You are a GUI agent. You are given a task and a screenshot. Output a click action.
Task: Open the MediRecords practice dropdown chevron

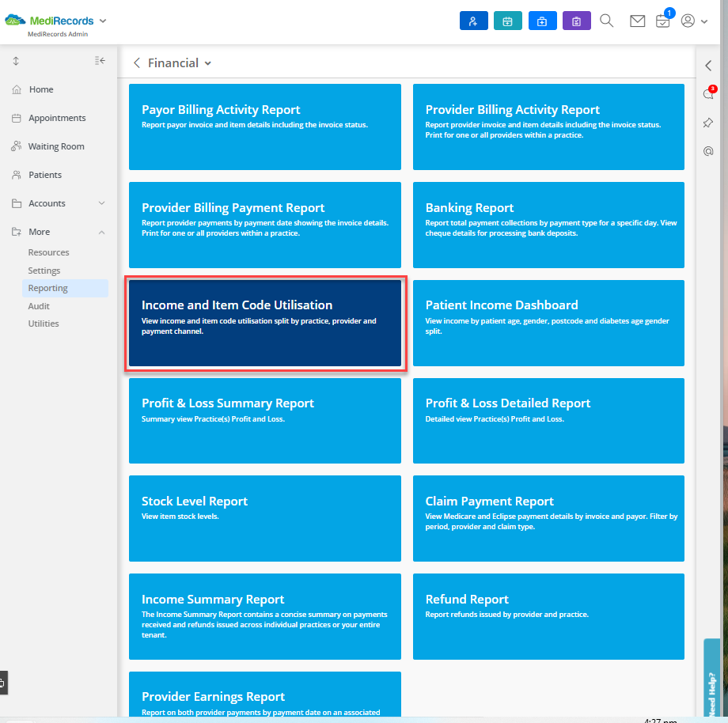point(103,21)
